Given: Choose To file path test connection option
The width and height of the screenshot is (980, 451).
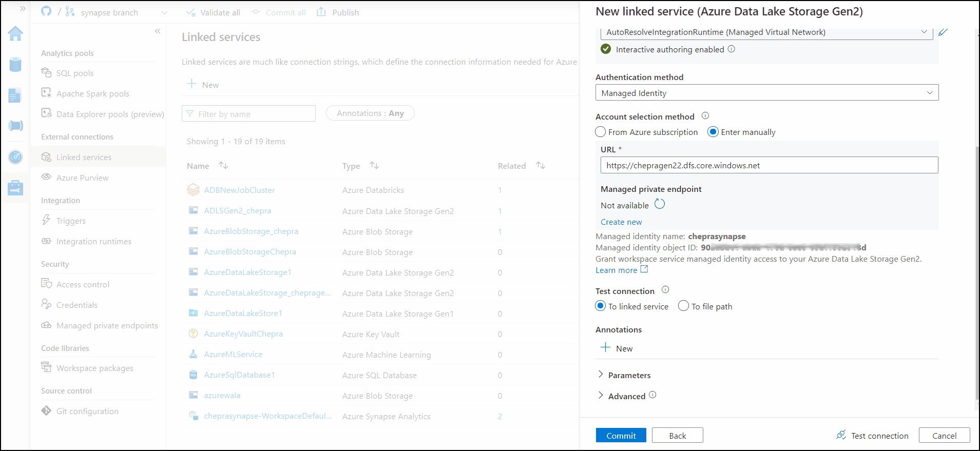Looking at the screenshot, I should [684, 306].
